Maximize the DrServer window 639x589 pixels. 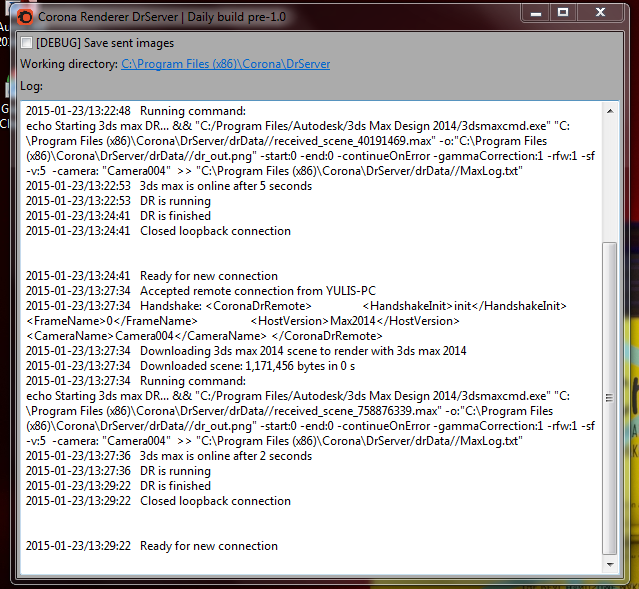coord(563,13)
